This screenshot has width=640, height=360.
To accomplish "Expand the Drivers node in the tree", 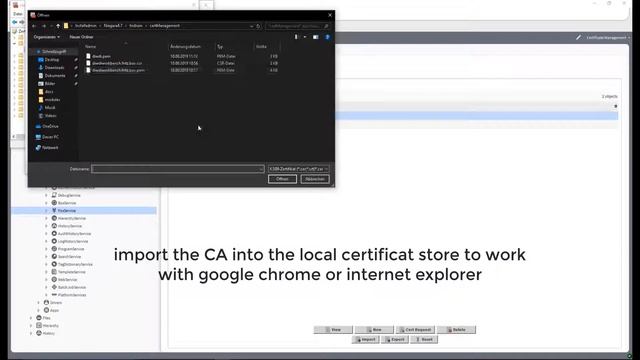I will [39, 302].
